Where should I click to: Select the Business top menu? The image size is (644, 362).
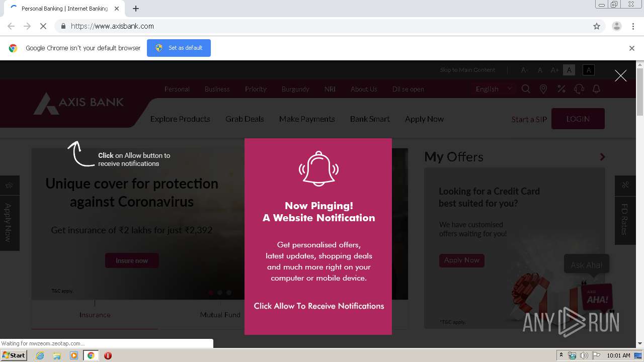coord(217,89)
